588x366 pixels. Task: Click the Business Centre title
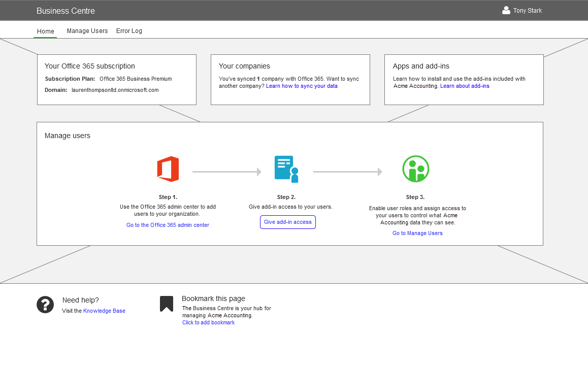tap(66, 10)
